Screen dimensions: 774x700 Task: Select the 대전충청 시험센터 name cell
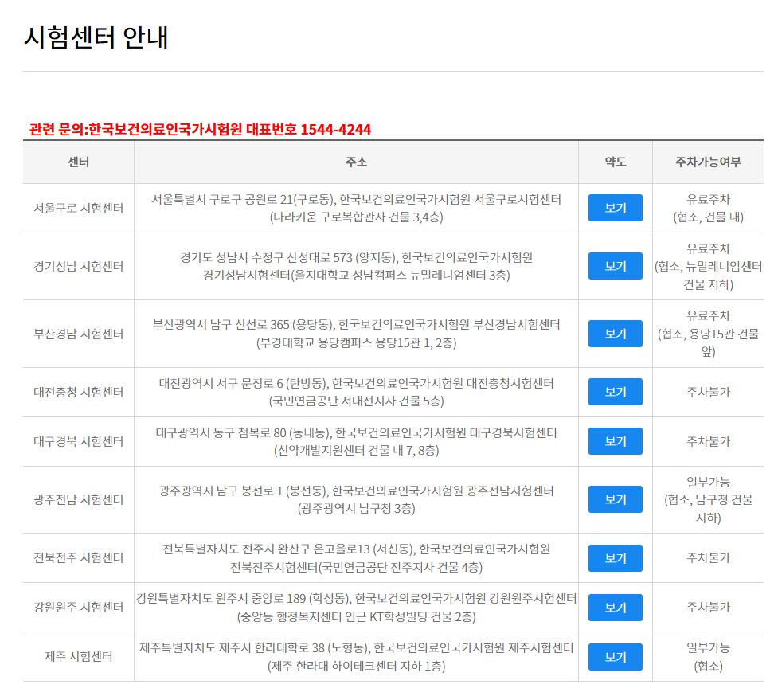[x=79, y=392]
